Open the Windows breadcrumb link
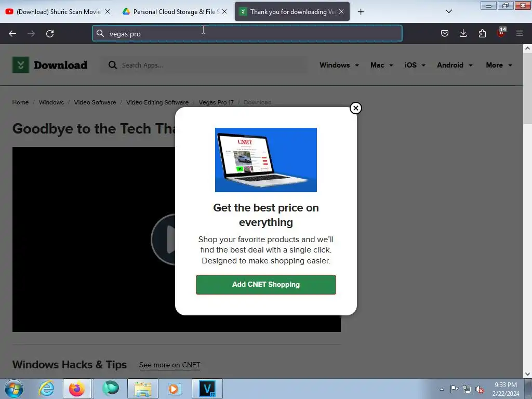The image size is (532, 399). pyautogui.click(x=51, y=102)
